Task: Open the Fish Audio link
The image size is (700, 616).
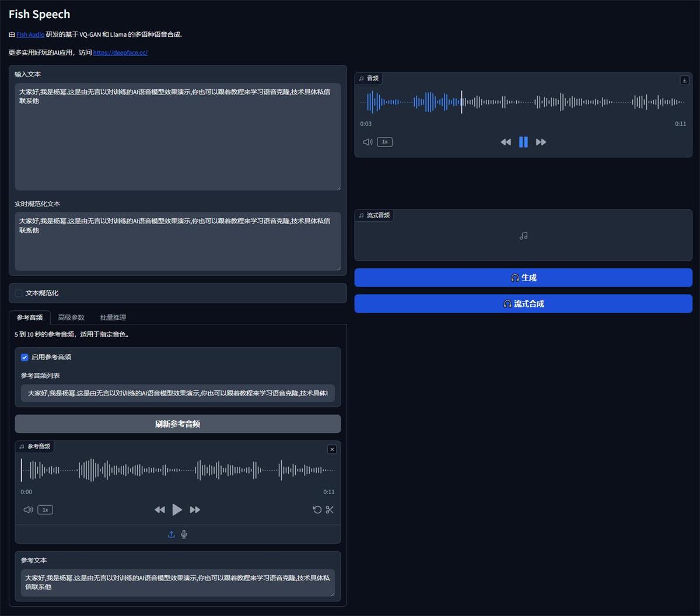Action: pyautogui.click(x=30, y=34)
